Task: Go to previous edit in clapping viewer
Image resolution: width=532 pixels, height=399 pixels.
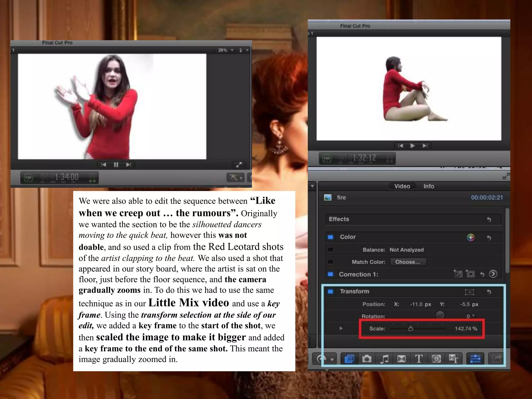Action: [x=103, y=165]
